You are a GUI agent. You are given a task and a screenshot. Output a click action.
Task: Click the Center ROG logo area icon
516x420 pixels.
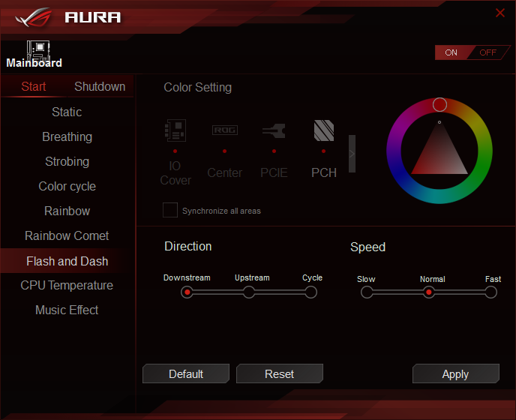tap(225, 130)
